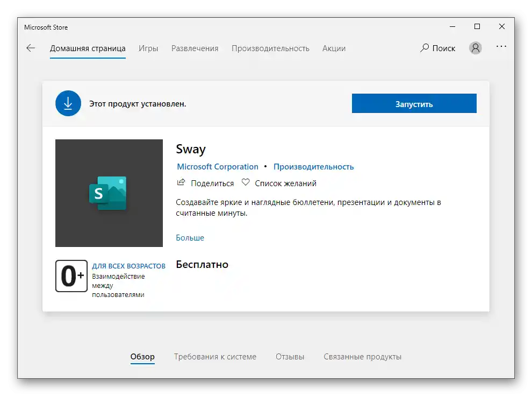The height and width of the screenshot is (396, 532).
Task: Switch to the Развлечения tab
Action: pos(195,48)
